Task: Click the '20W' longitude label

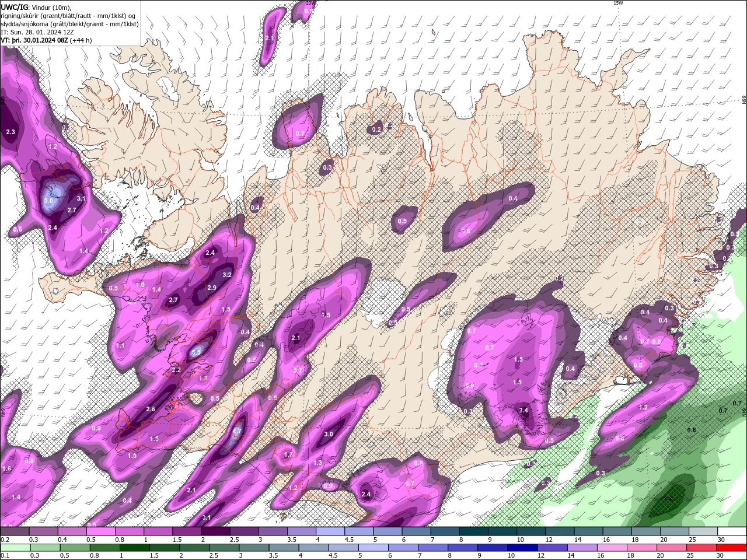Action: pos(310,3)
